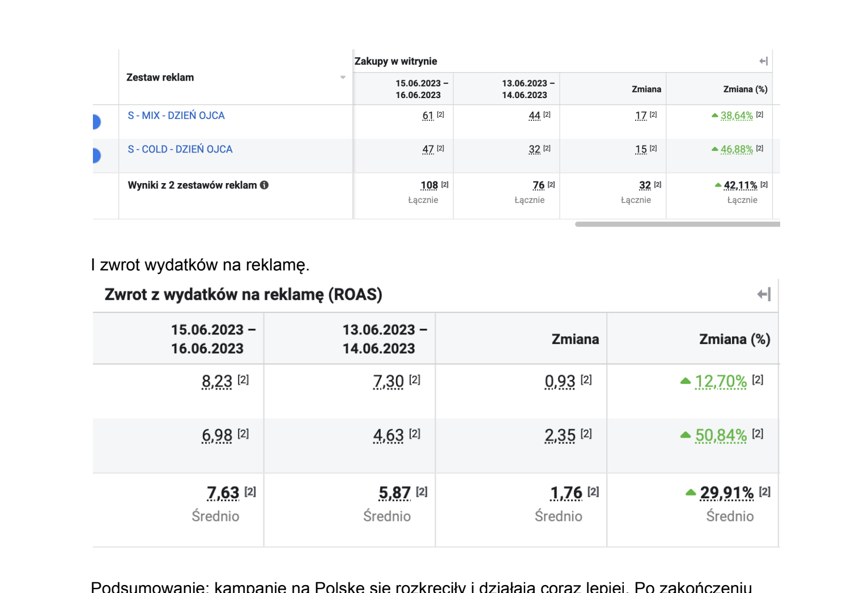
Task: Click the footnote [2] next to 8,23
Action: click(243, 380)
